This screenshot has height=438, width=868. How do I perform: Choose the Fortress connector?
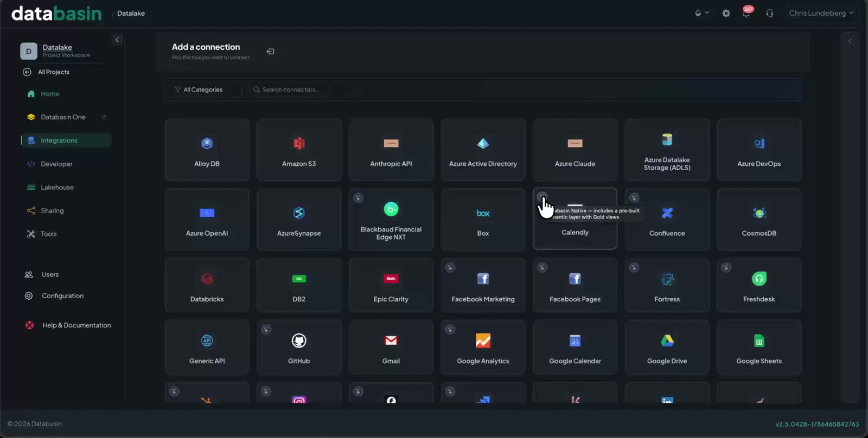pyautogui.click(x=667, y=285)
